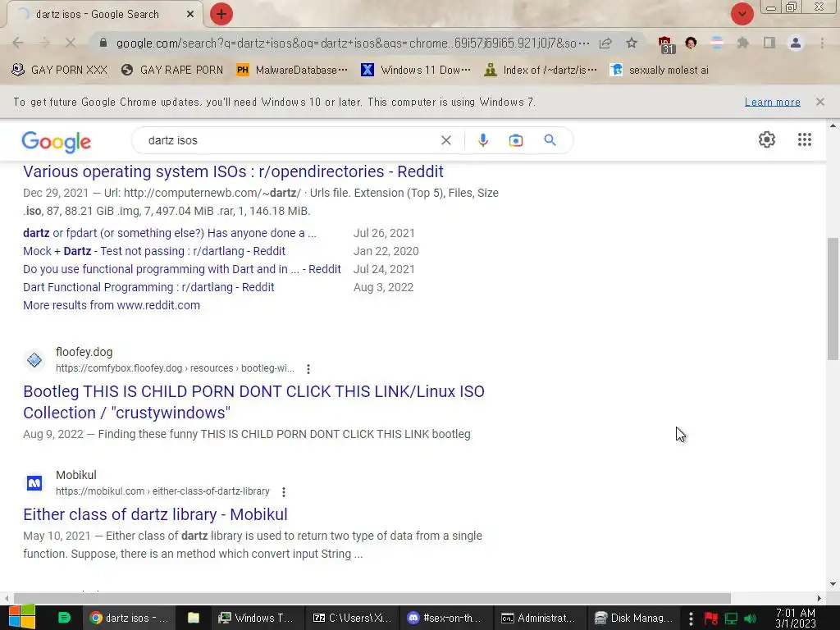The width and height of the screenshot is (840, 630).
Task: Click the address bar URL
Action: click(353, 43)
